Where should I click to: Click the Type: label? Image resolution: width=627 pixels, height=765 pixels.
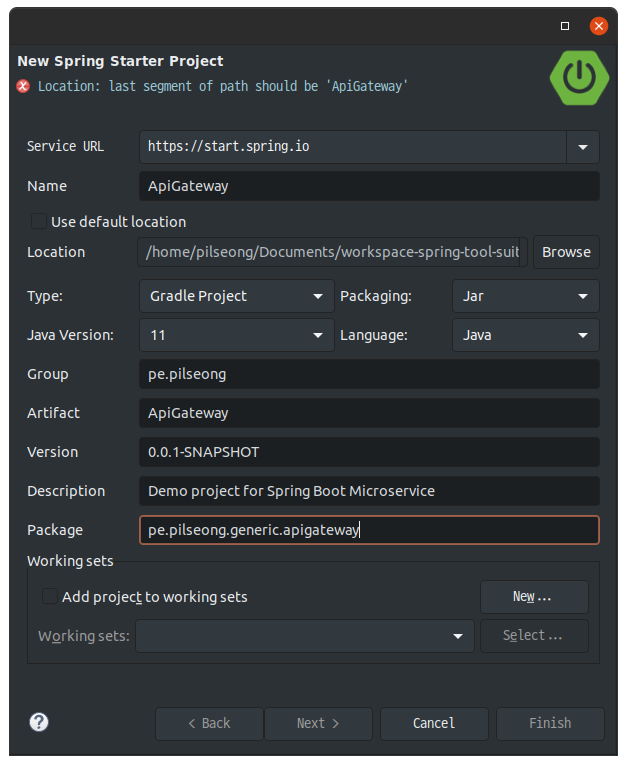coord(45,296)
